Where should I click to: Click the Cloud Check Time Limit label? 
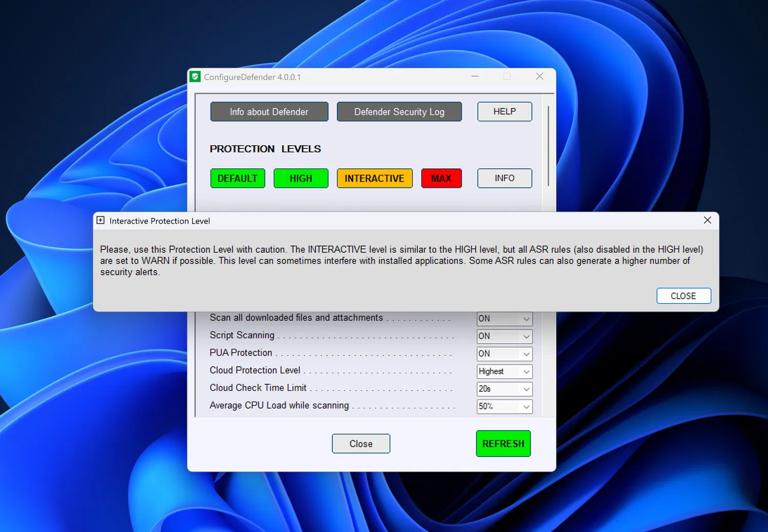(x=258, y=388)
